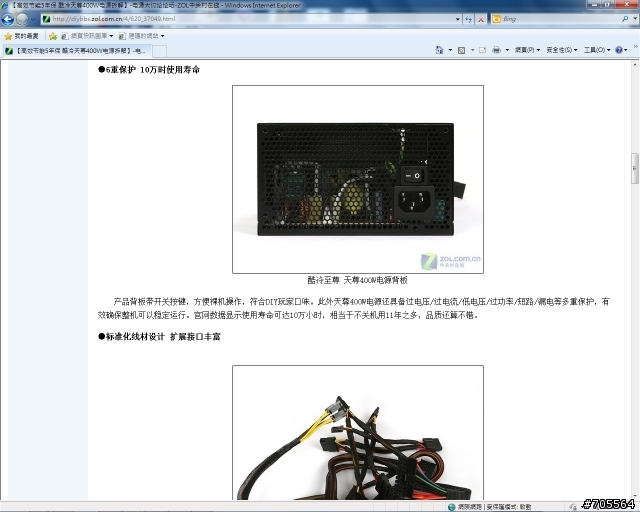Open the Safety (S) menu
Viewport: 640px width, 512px height.
click(x=562, y=50)
